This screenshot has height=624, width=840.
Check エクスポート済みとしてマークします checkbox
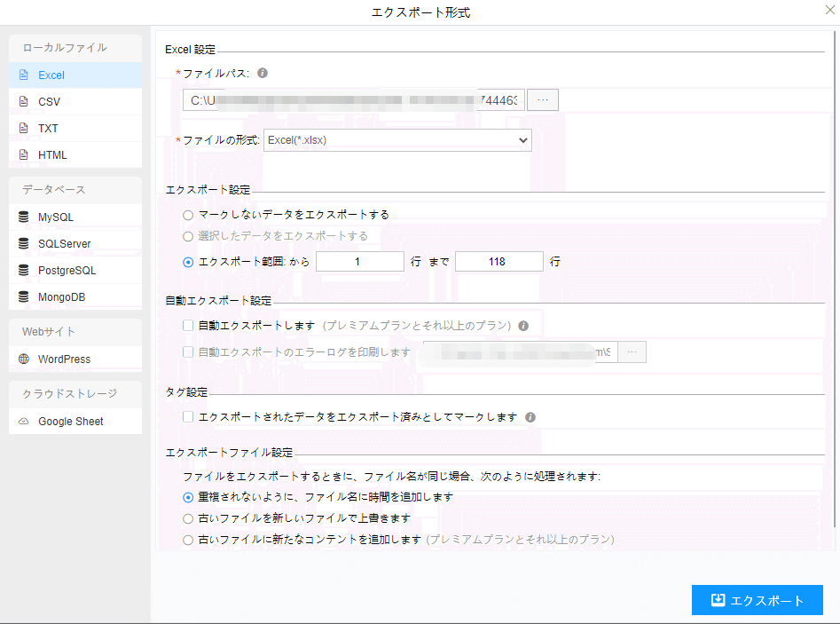click(188, 416)
